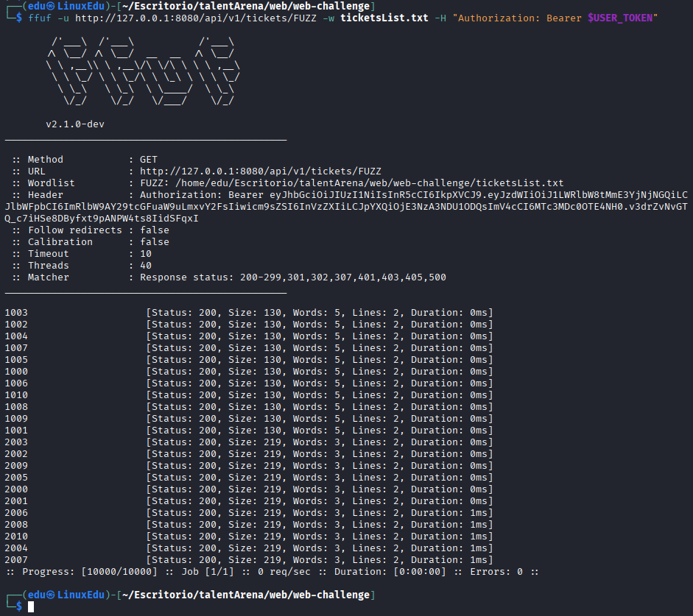Click result row for ticket 1005
Image resolution: width=693 pixels, height=616 pixels.
tap(249, 360)
